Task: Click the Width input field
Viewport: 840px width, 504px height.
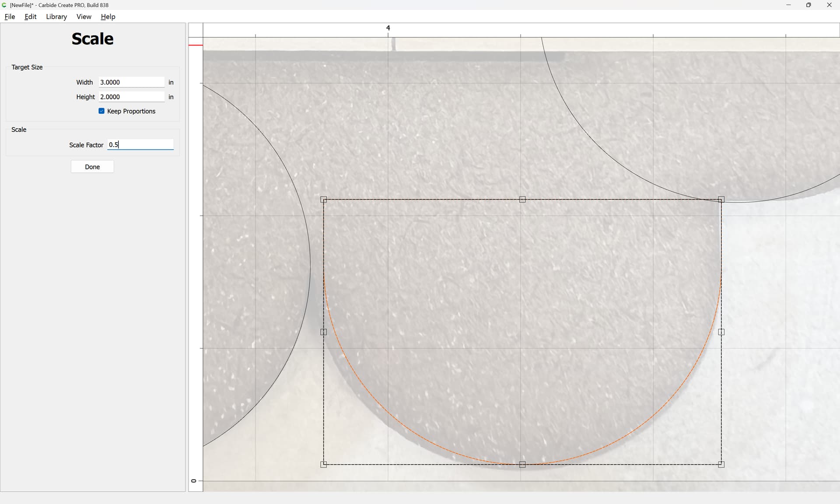Action: [x=131, y=82]
